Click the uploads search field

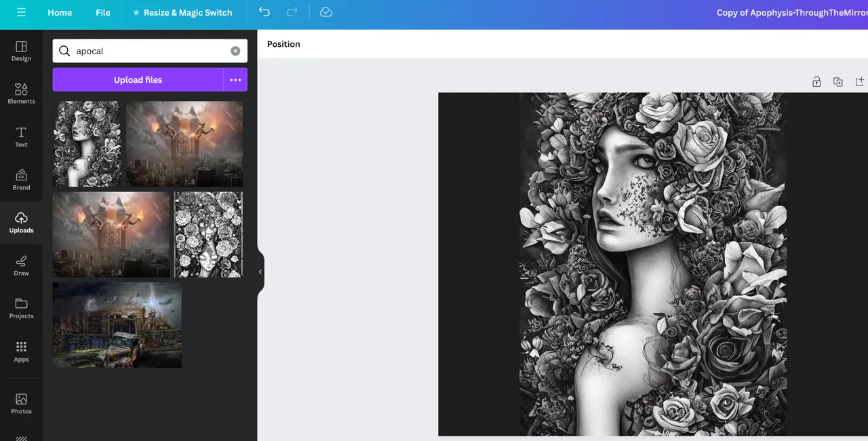[x=150, y=51]
